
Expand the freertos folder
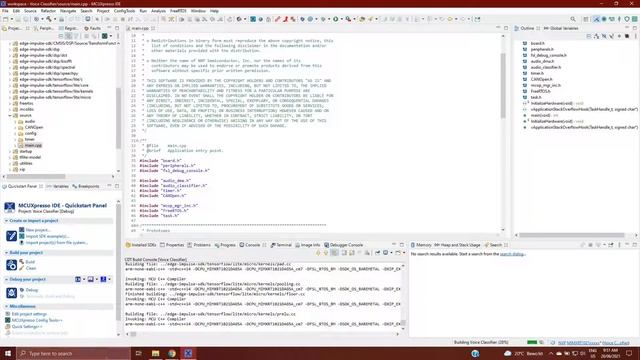10,103
